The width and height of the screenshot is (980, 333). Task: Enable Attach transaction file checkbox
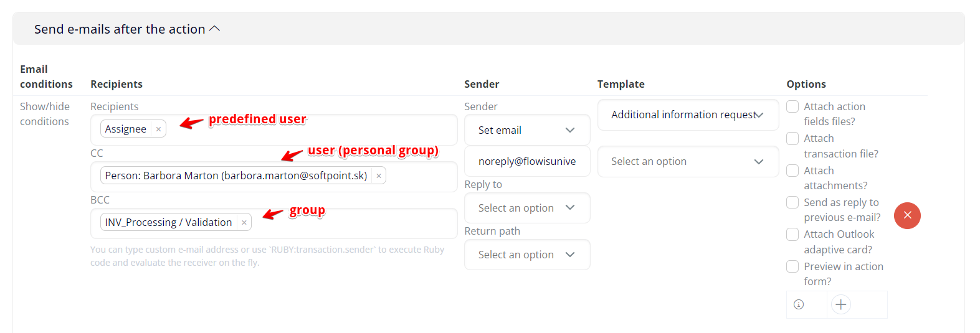pos(792,138)
